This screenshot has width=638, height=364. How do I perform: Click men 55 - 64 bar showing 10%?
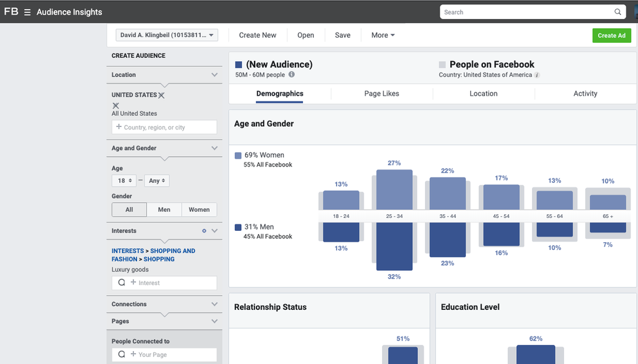(x=554, y=229)
